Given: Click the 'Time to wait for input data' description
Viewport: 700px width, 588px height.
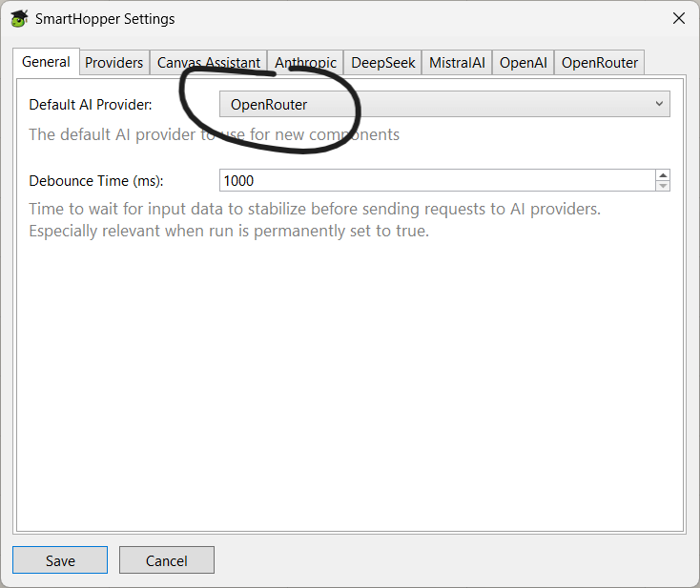Looking at the screenshot, I should pos(315,219).
